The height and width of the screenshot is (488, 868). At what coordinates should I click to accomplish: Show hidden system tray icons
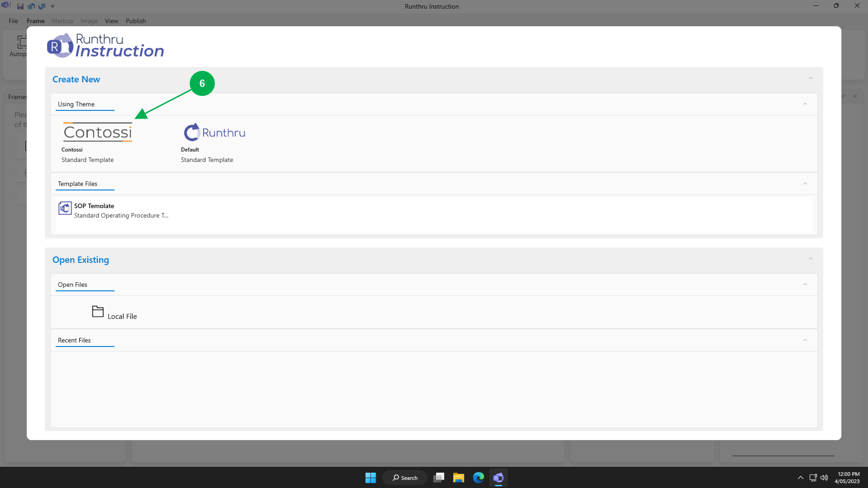tap(800, 478)
